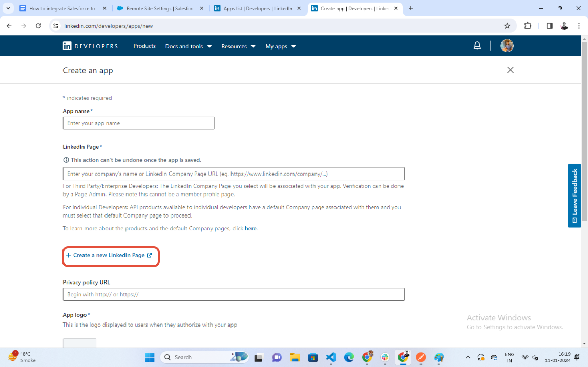The height and width of the screenshot is (367, 588).
Task: Switch to Apps list Developers tab
Action: point(258,8)
